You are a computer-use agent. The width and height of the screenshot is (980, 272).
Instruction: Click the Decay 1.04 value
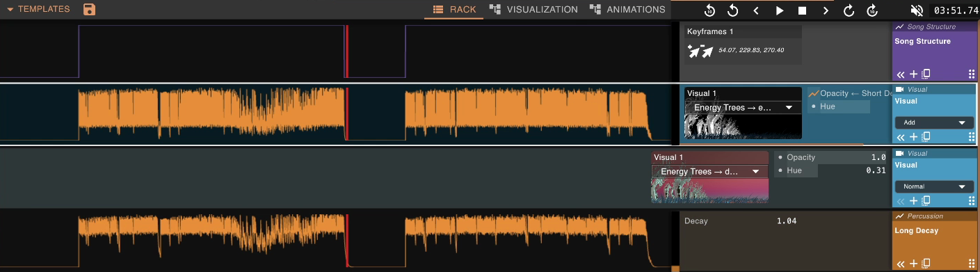coord(787,221)
